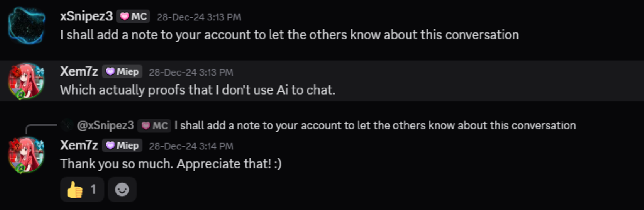Jump to replied message via reply preview text
Image resolution: width=644 pixels, height=210 pixels.
[375, 125]
